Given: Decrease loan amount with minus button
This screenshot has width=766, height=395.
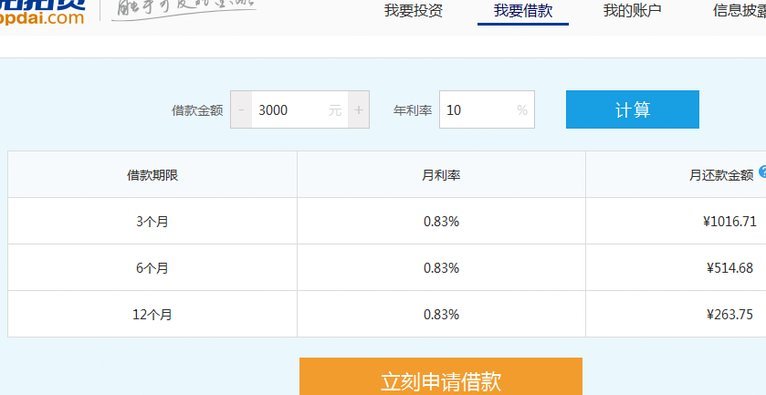Looking at the screenshot, I should pyautogui.click(x=241, y=110).
